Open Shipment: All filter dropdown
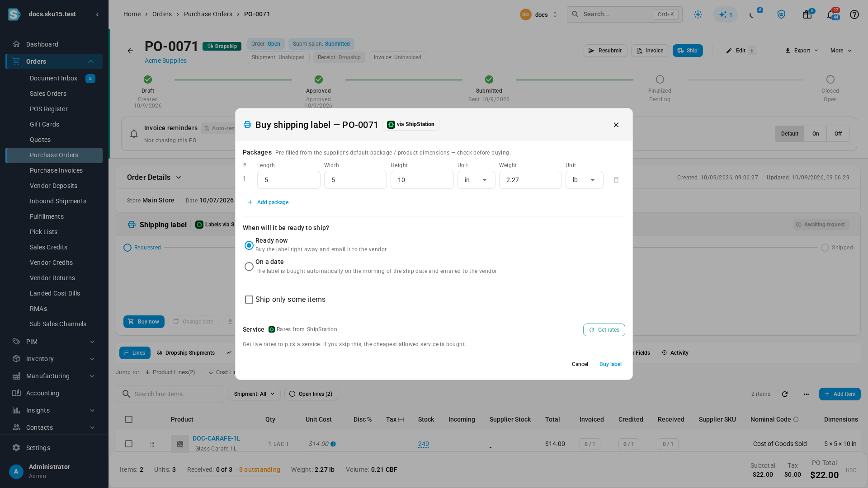Viewport: 868px width, 488px height. tap(254, 394)
